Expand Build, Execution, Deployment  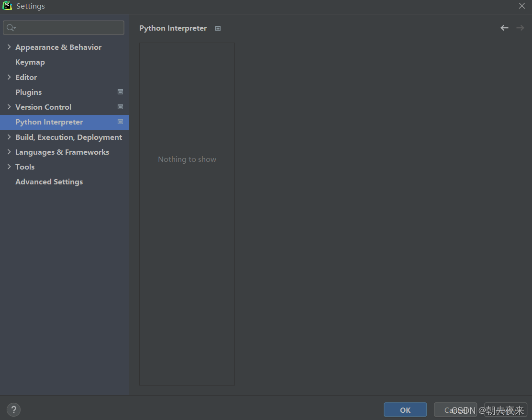9,137
